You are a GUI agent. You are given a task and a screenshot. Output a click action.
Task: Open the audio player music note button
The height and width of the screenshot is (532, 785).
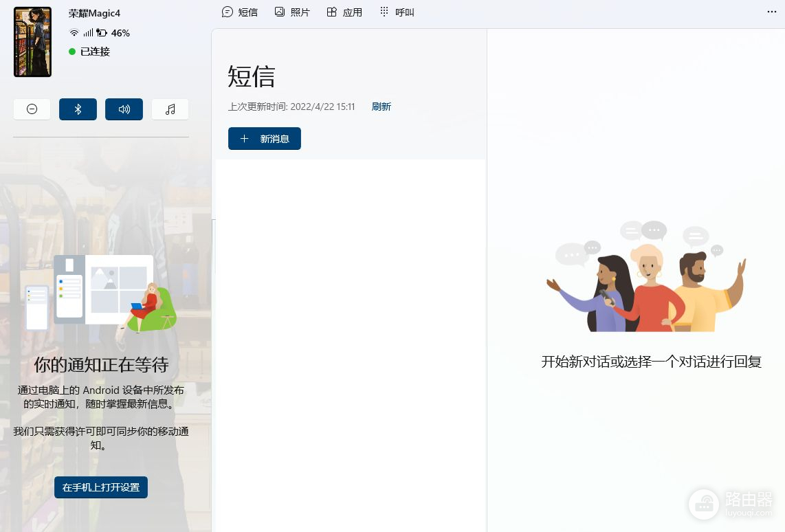(170, 109)
